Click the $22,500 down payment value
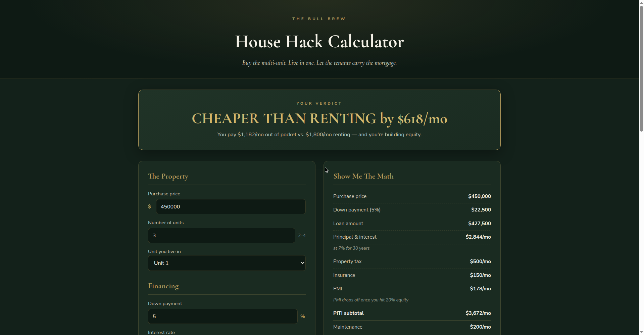This screenshot has height=335, width=644. [481, 210]
